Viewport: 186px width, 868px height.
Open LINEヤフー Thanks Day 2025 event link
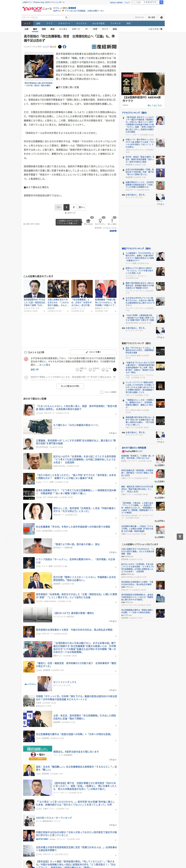44,2
